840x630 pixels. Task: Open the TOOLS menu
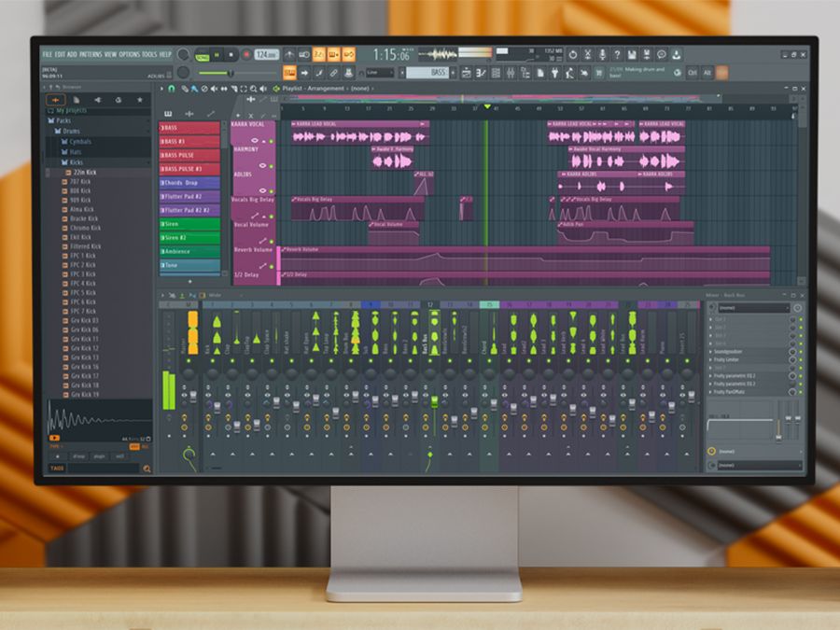149,55
